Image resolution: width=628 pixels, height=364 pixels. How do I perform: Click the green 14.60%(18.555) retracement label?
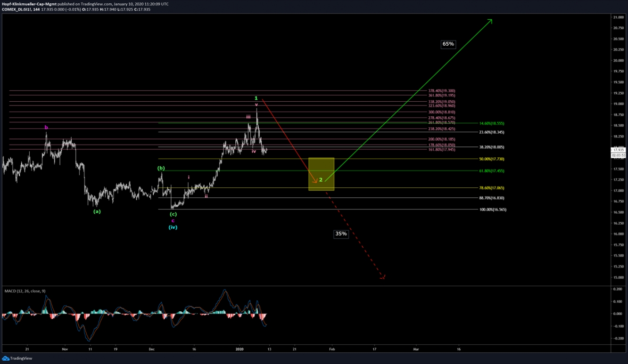[493, 123]
